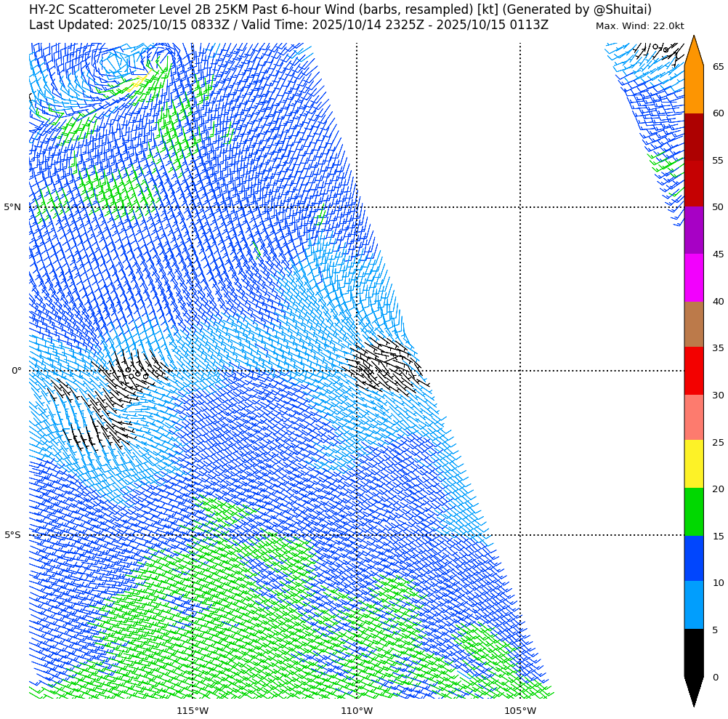728x719 pixels.
Task: Click the light blue 5–10 kt colorbar band
Action: pos(694,605)
